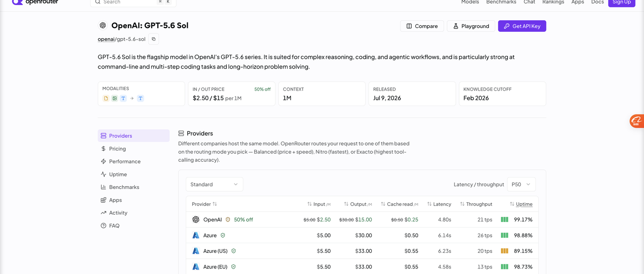The height and width of the screenshot is (274, 644).
Task: Click the 50% off label in OpenAI row
Action: (x=243, y=220)
